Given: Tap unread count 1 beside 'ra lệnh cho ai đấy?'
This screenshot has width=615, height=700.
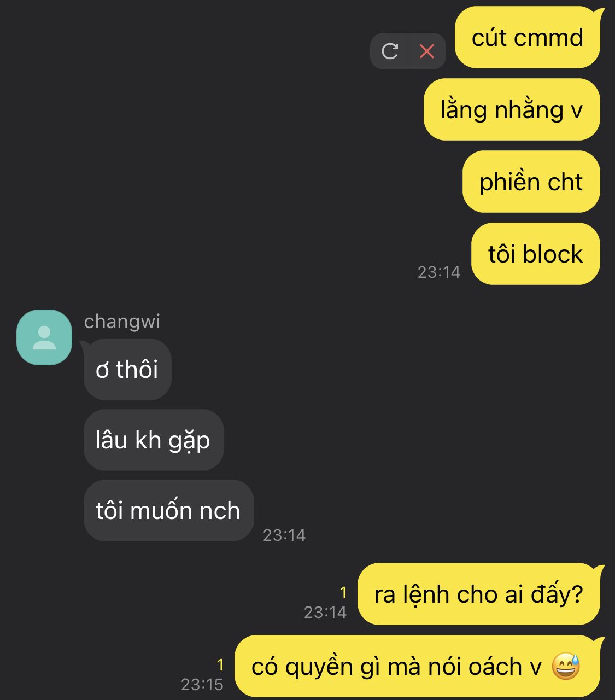Looking at the screenshot, I should click(x=343, y=592).
